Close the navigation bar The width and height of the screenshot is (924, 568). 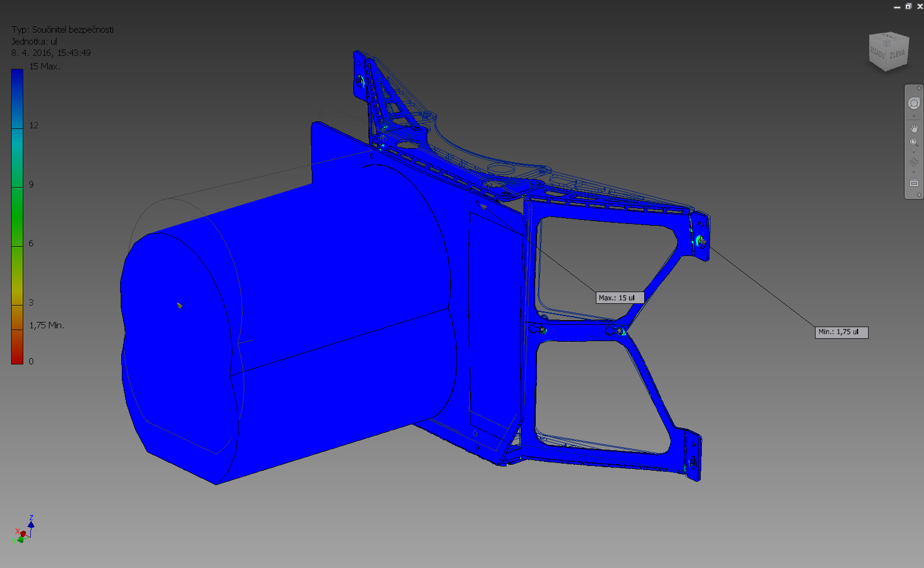(919, 88)
